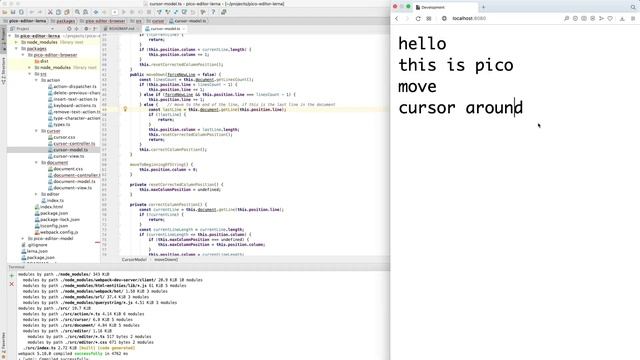Click 'cursor around' line in browser editor
Viewport: 640px width, 360px height.
pos(460,108)
